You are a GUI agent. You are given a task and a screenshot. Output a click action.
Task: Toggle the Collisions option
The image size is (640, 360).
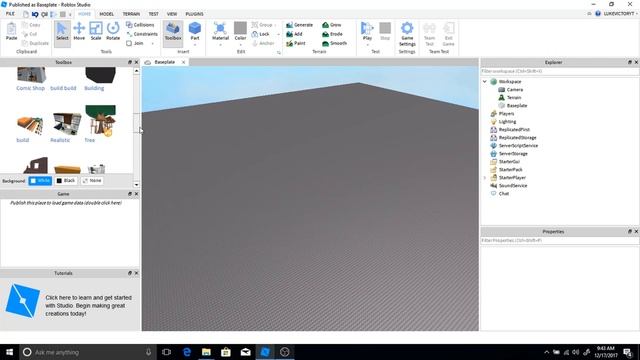tap(140, 25)
